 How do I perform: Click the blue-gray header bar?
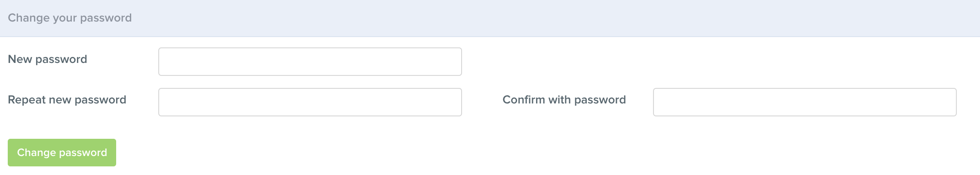pyautogui.click(x=490, y=18)
